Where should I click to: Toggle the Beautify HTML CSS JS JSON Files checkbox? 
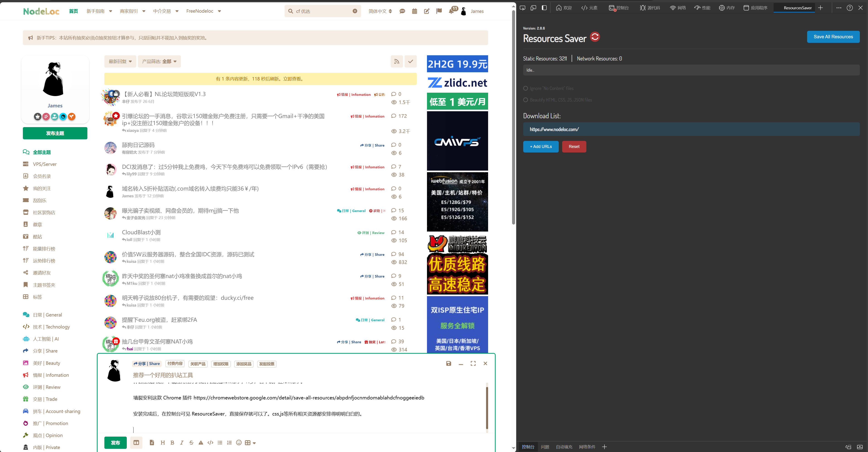(526, 99)
